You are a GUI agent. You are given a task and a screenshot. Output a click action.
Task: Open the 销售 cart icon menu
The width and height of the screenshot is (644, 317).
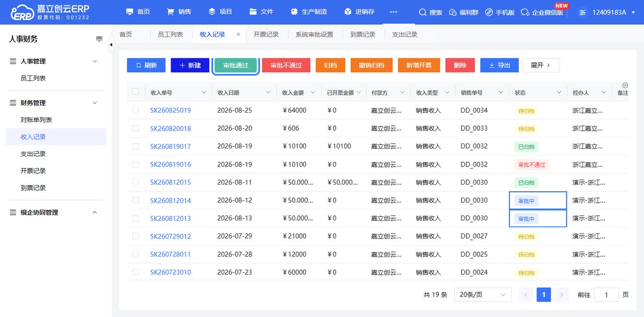point(171,12)
